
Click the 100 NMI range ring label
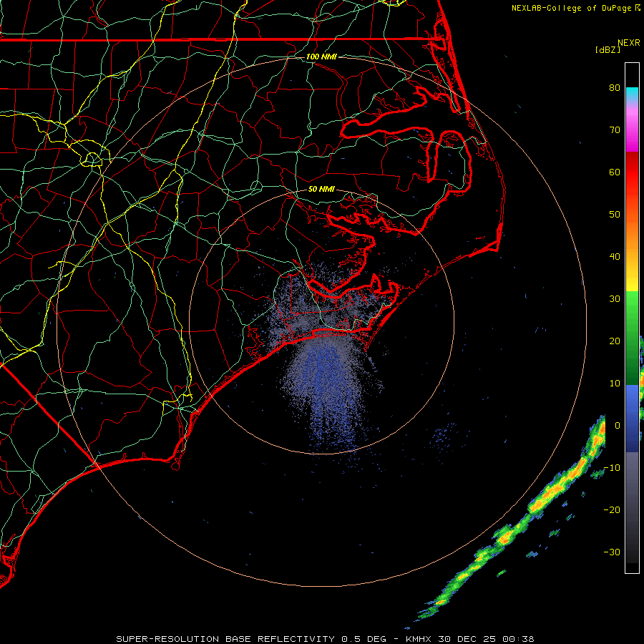click(x=321, y=57)
